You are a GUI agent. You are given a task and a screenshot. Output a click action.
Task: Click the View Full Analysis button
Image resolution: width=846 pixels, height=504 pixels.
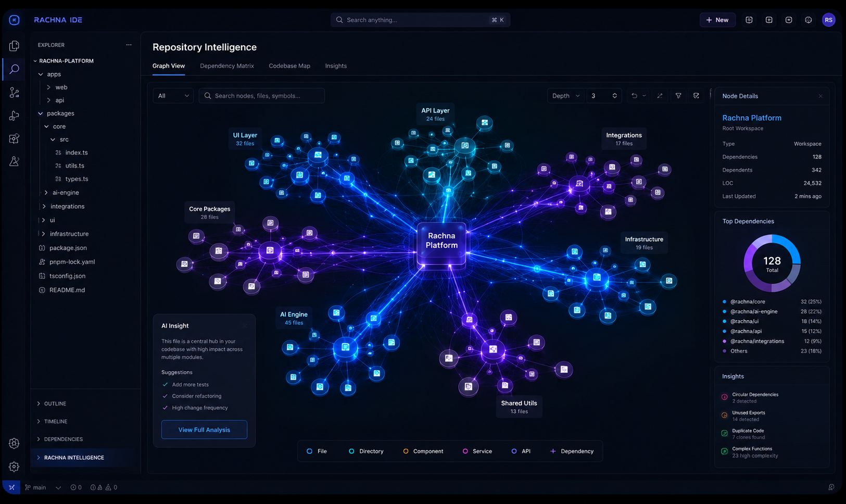[204, 430]
